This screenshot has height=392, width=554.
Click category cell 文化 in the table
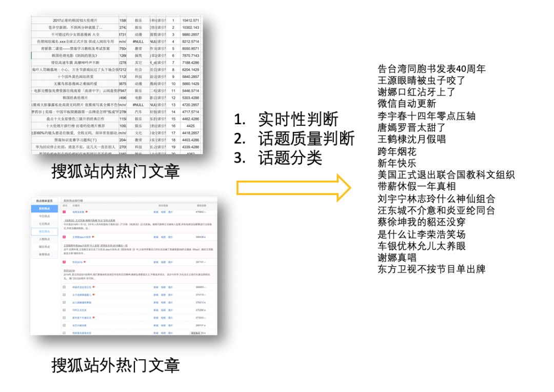138,133
